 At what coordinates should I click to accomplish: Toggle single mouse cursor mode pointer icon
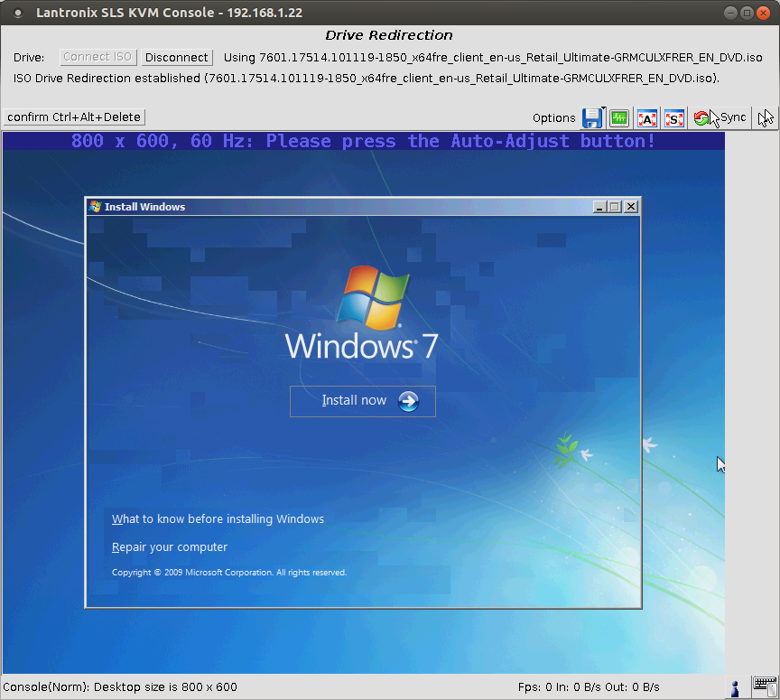pyautogui.click(x=766, y=117)
